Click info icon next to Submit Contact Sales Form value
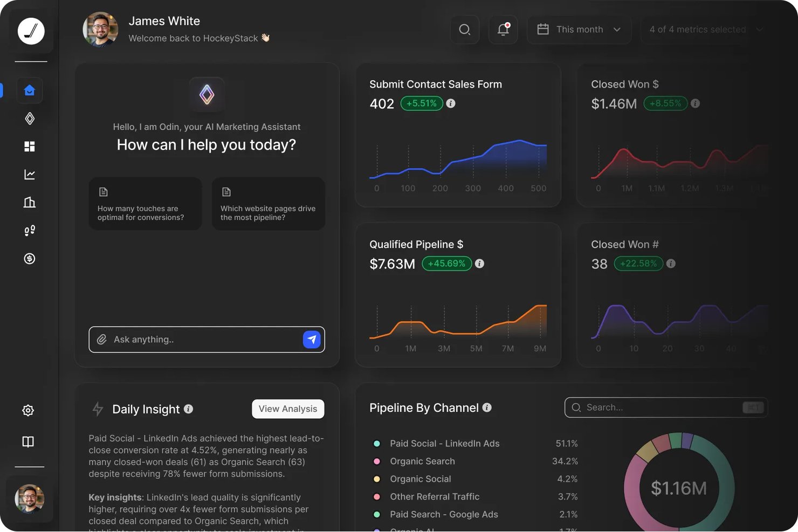 click(x=451, y=103)
